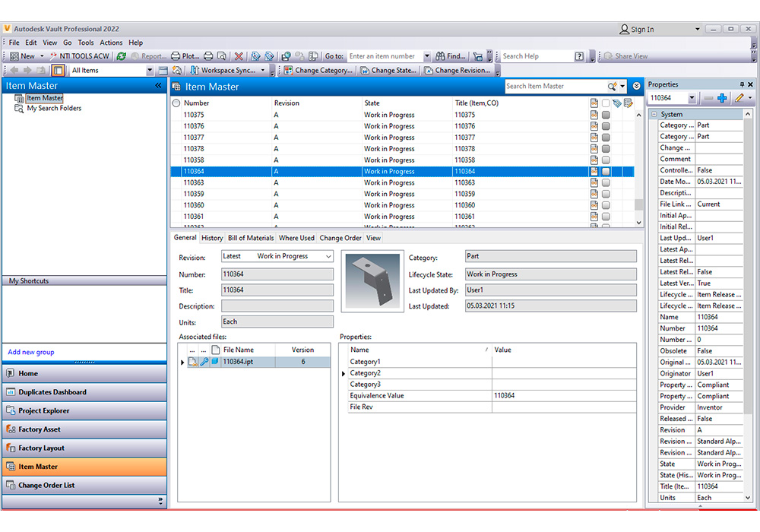Click Change Revision toolbar button

(457, 70)
